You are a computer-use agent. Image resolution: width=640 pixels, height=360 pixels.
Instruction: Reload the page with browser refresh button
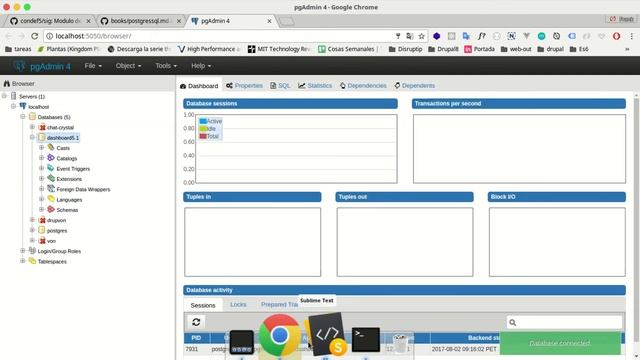[x=35, y=36]
